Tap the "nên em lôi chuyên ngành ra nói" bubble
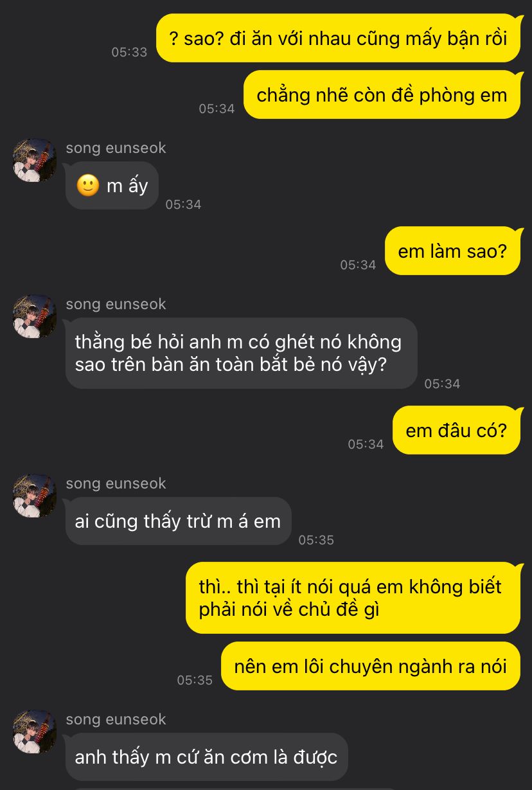The height and width of the screenshot is (790, 532). [370, 666]
